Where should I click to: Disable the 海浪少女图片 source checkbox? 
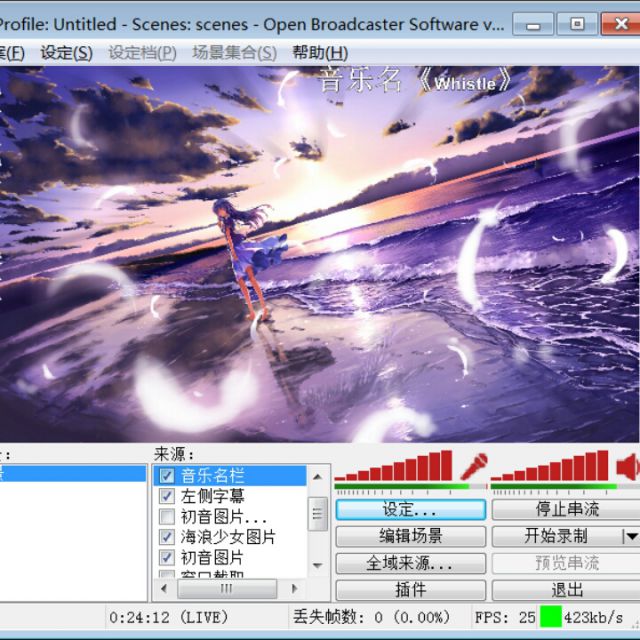coord(167,537)
